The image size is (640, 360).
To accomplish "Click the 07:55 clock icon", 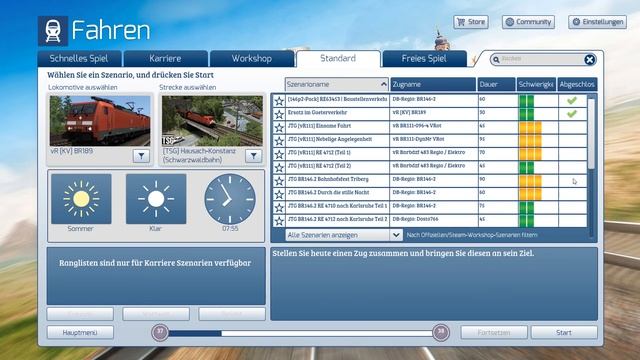I will tap(230, 199).
